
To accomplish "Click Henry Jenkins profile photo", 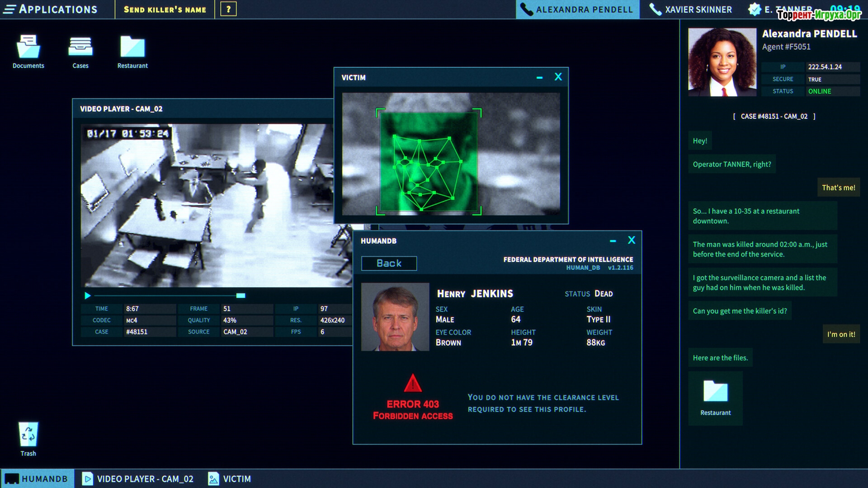I will (395, 317).
